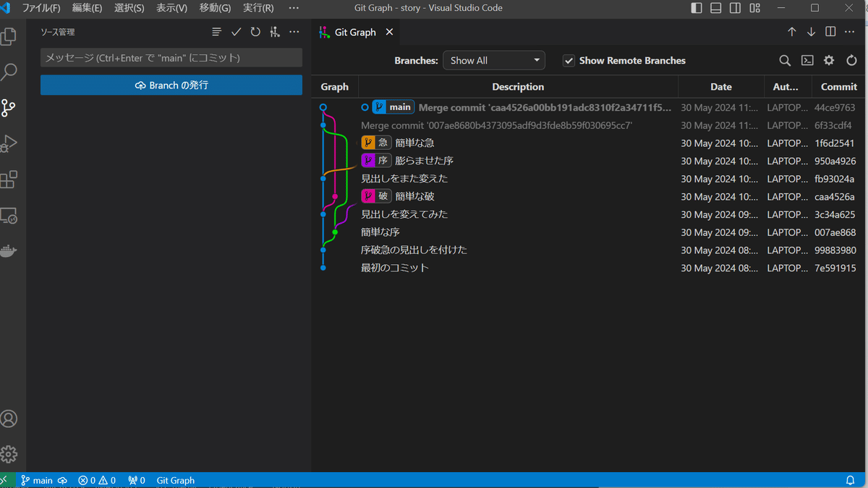Screen dimensions: 868x488
Task: Click the remote window indicator in the status bar
Action: (x=6, y=480)
